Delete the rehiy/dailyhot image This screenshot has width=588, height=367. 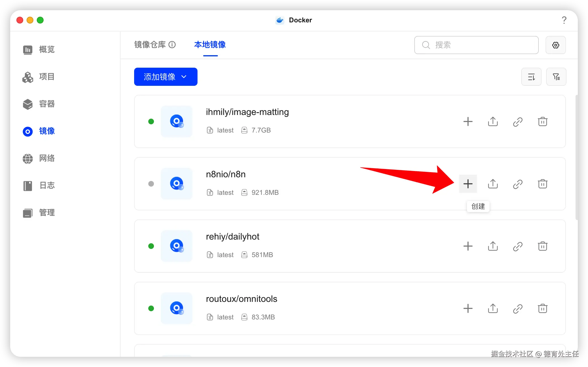542,246
